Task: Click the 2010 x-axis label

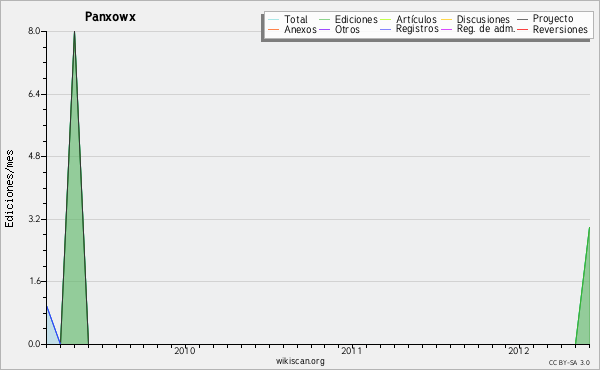Action: pos(184,350)
